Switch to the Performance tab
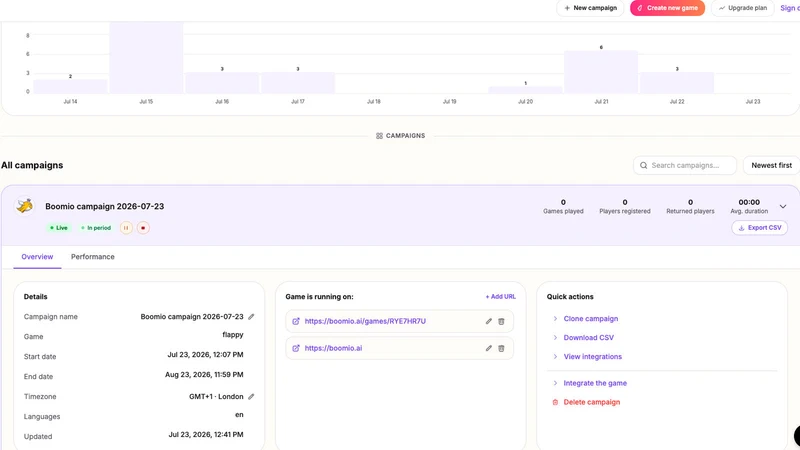 [92, 257]
